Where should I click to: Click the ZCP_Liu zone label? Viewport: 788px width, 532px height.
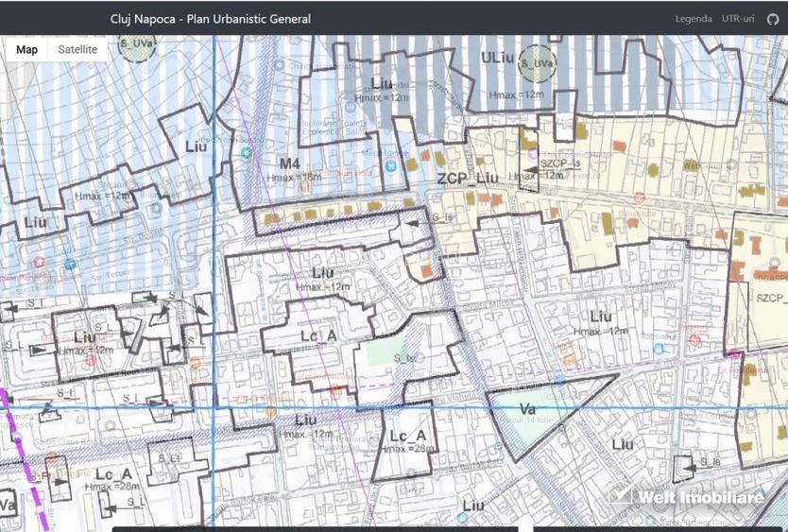point(467,179)
